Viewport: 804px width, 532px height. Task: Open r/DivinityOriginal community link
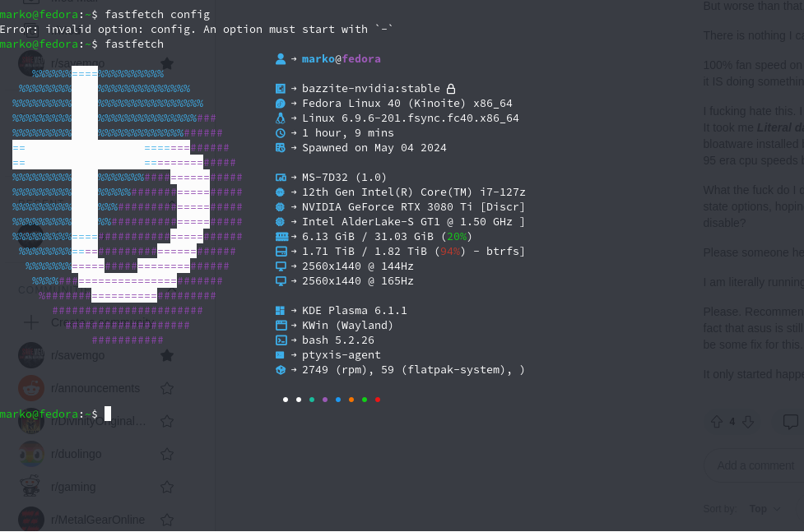[99, 421]
